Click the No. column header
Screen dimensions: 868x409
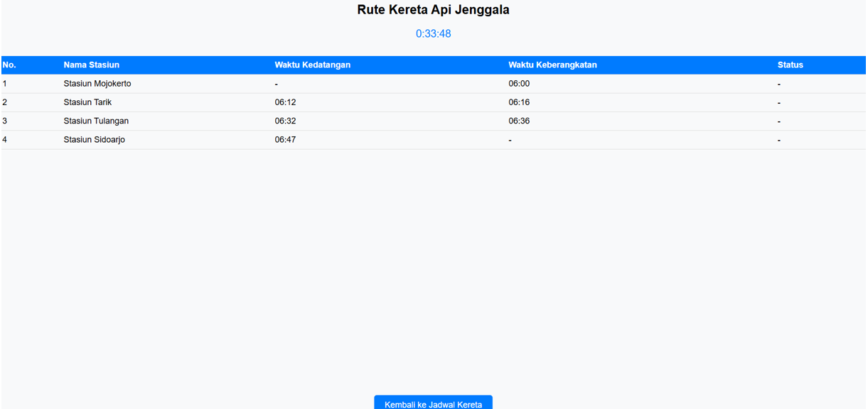(9, 65)
